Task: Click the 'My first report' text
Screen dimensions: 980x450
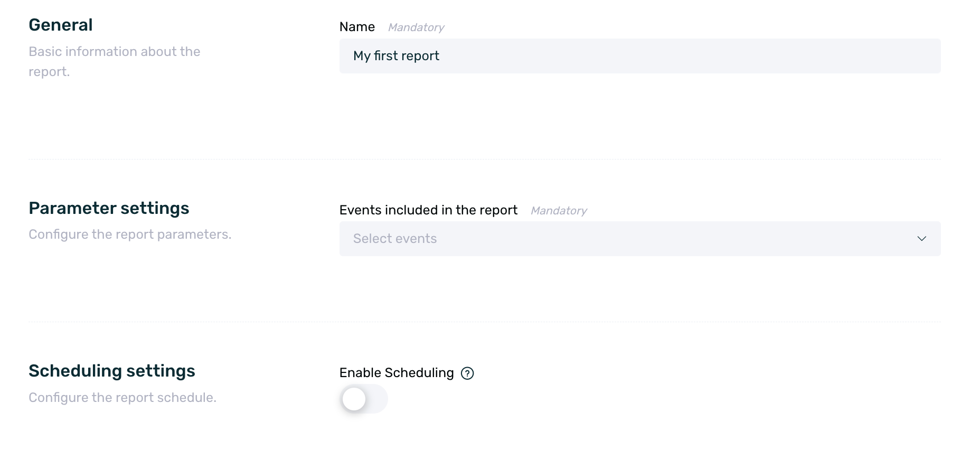Action: [396, 56]
